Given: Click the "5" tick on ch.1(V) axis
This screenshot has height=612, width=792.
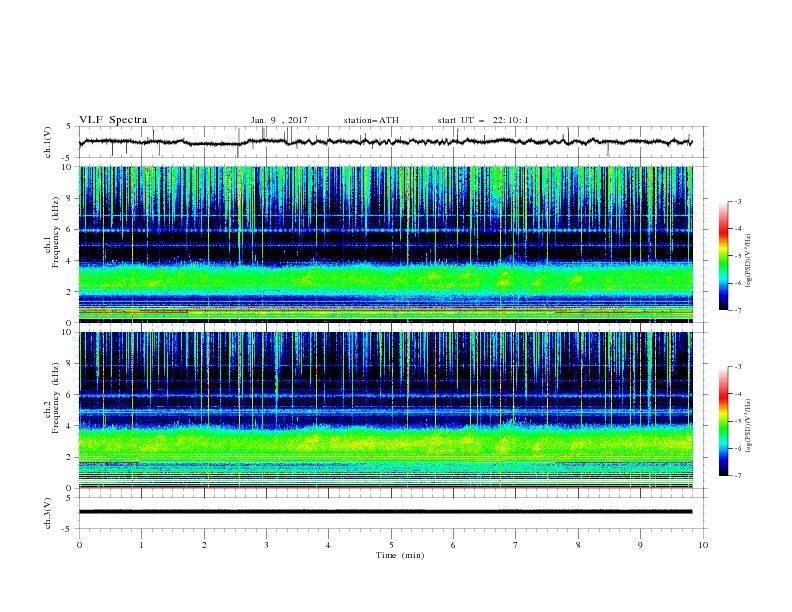Looking at the screenshot, I should point(69,127).
